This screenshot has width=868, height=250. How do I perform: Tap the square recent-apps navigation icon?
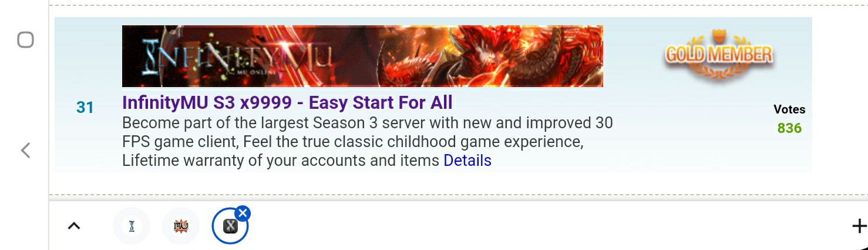click(x=25, y=40)
